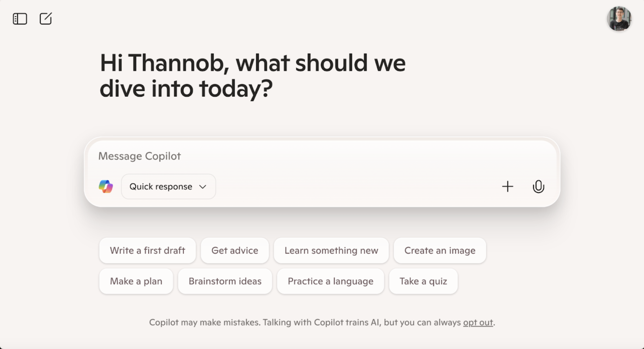
Task: Pick Learn something new suggestion
Action: pos(331,251)
